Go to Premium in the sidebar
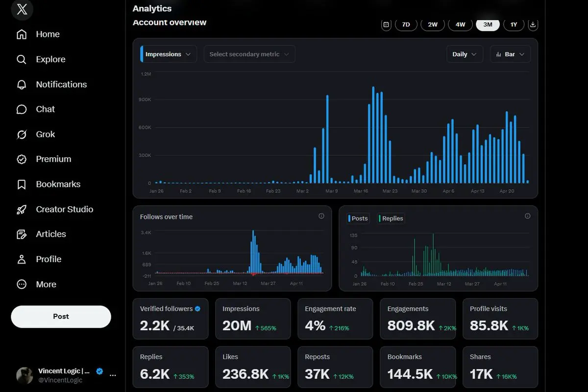 pos(53,159)
